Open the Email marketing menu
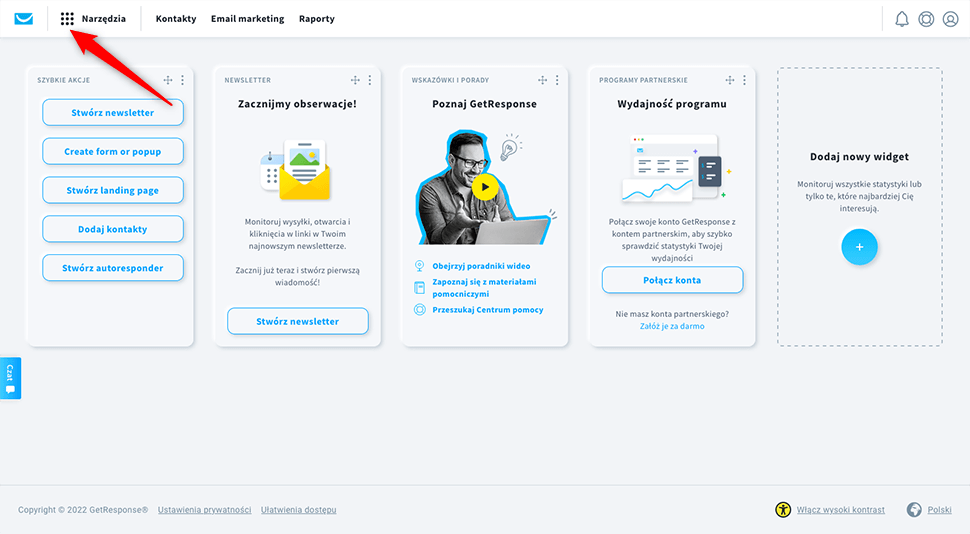970x534 pixels. [x=247, y=19]
